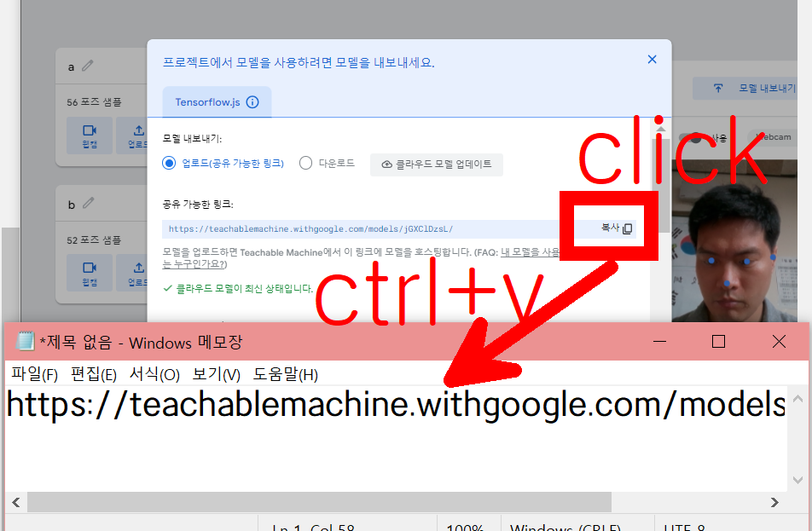Click 'Windows (CRLF)' in Notepad status bar

click(565, 527)
